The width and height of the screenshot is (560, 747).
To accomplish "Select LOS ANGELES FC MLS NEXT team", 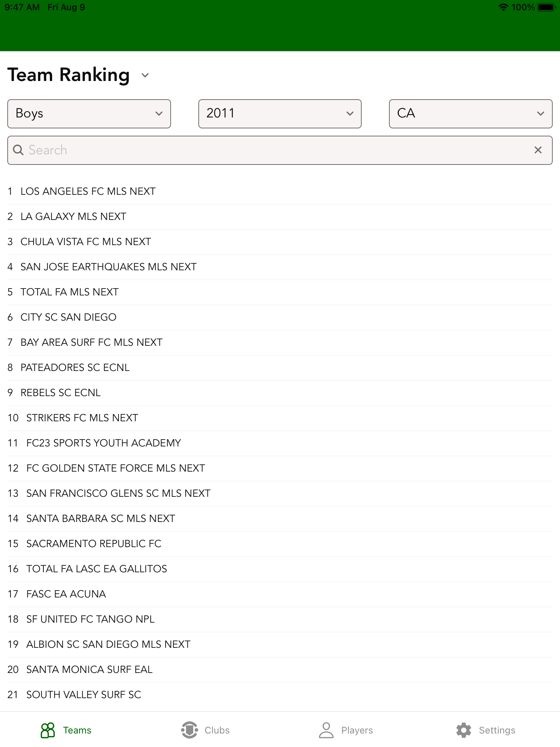I will coord(88,191).
